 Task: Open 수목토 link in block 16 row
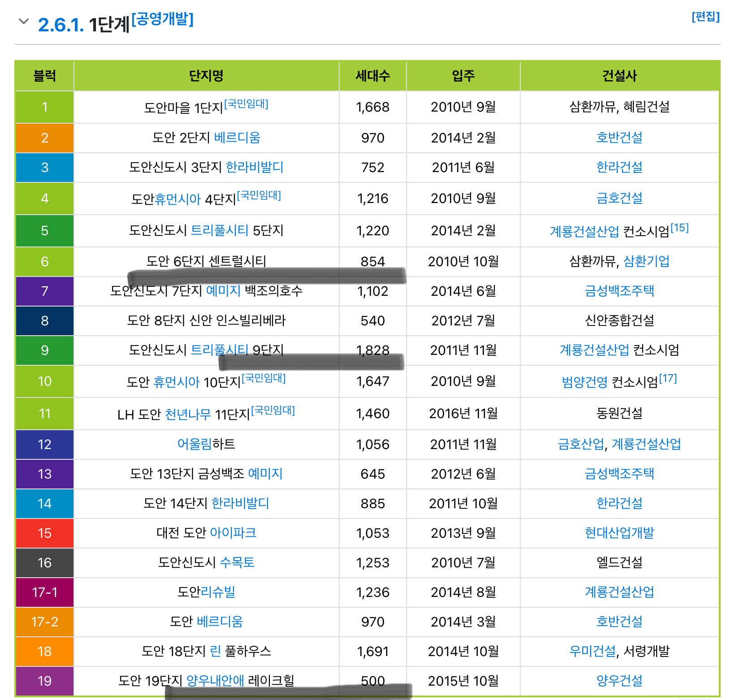click(237, 562)
